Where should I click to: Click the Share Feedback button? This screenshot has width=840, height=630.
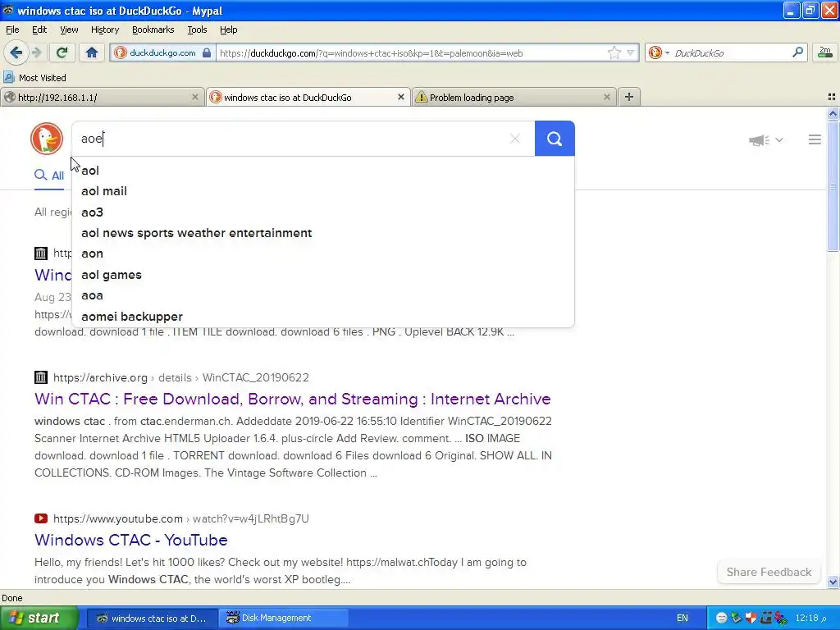(x=769, y=572)
